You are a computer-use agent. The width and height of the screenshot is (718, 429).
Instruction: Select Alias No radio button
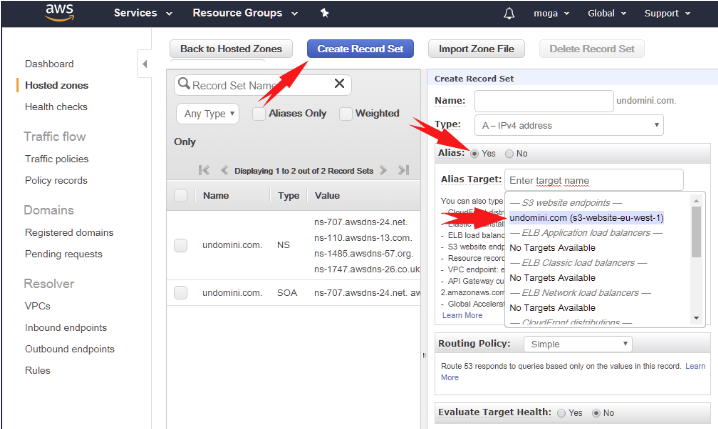pyautogui.click(x=509, y=154)
